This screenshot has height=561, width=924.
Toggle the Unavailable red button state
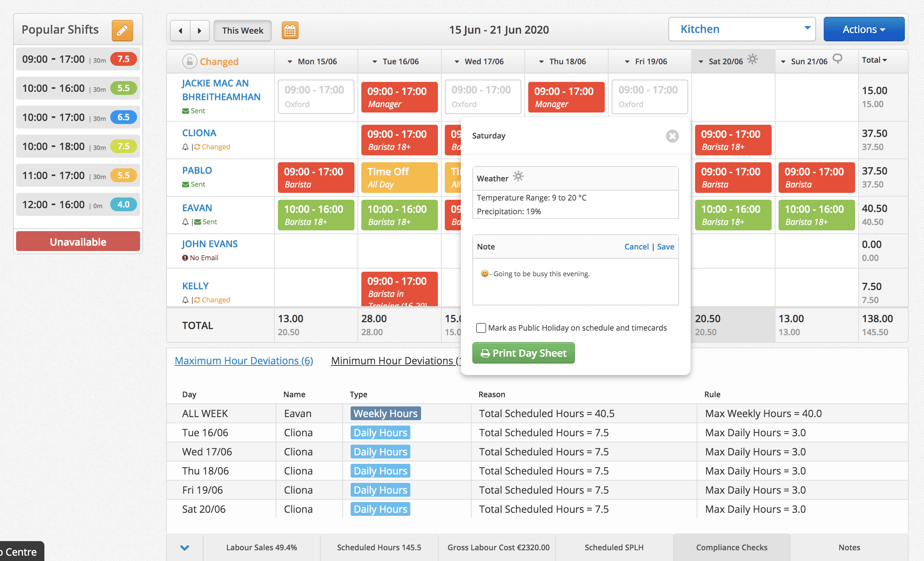point(77,241)
